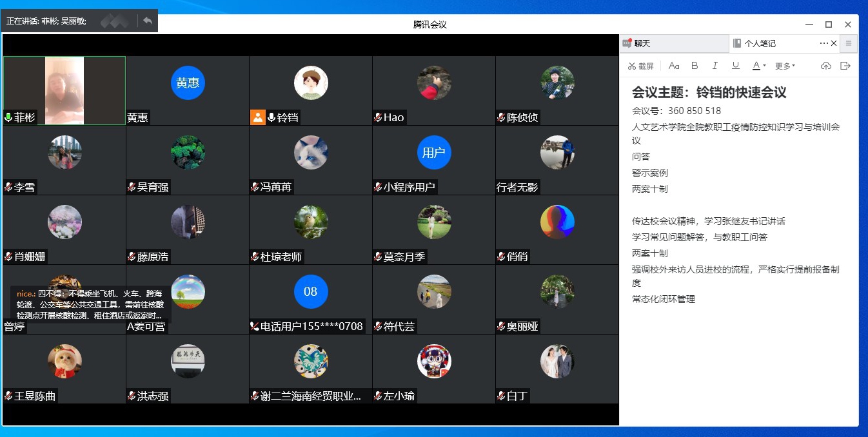The width and height of the screenshot is (868, 437).
Task: Toggle underline formatting in notes toolbar
Action: pyautogui.click(x=735, y=66)
